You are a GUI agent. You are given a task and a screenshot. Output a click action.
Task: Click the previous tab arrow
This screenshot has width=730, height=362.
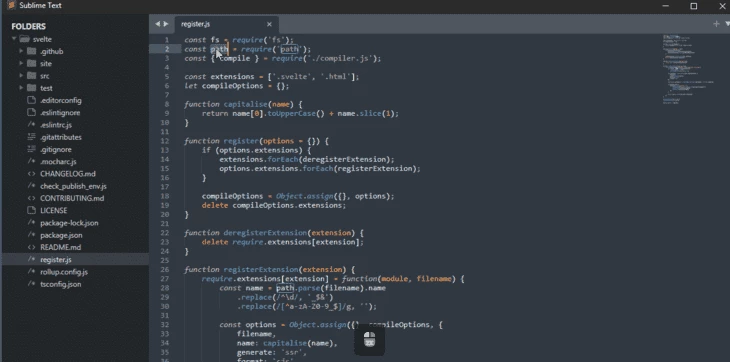pyautogui.click(x=157, y=24)
